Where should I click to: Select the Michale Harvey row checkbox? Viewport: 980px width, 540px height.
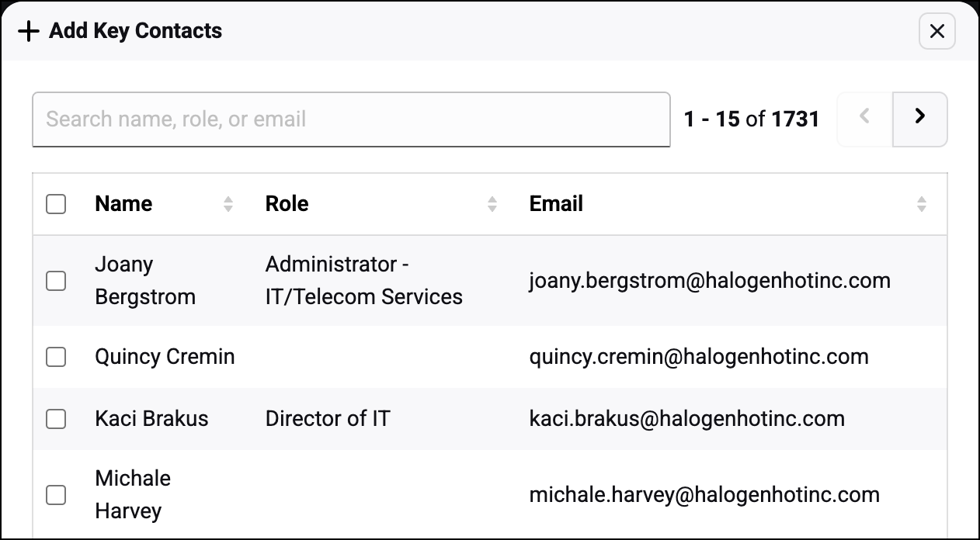(x=56, y=495)
